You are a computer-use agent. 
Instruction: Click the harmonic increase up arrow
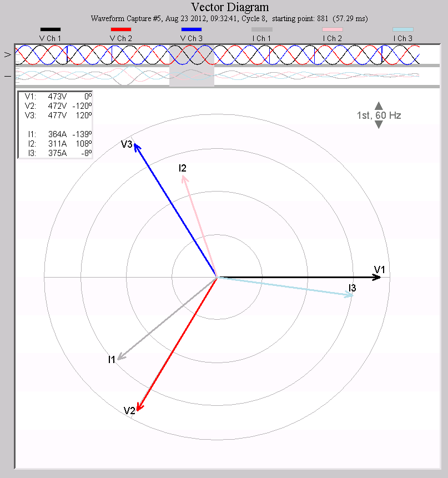[379, 106]
